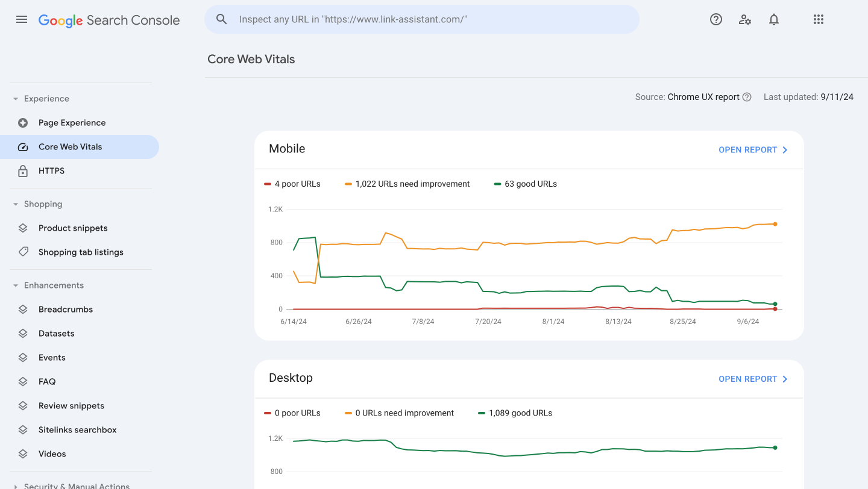Click the Core Web Vitals page title

(x=251, y=59)
